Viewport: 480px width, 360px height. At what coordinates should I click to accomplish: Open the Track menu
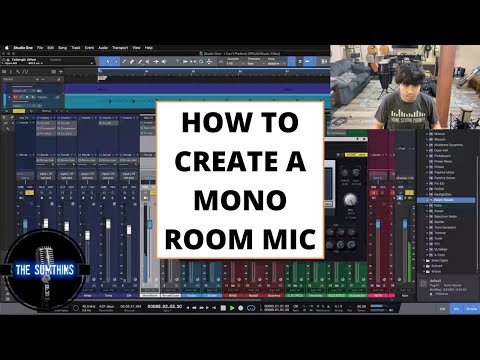tap(76, 48)
